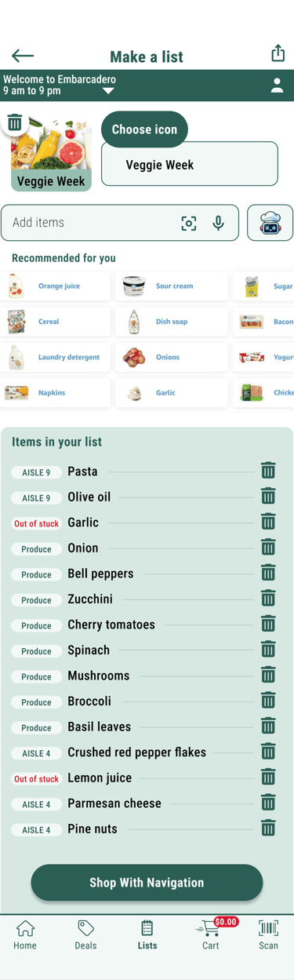Add recommended Dish soap item
294x980 pixels.
(172, 322)
